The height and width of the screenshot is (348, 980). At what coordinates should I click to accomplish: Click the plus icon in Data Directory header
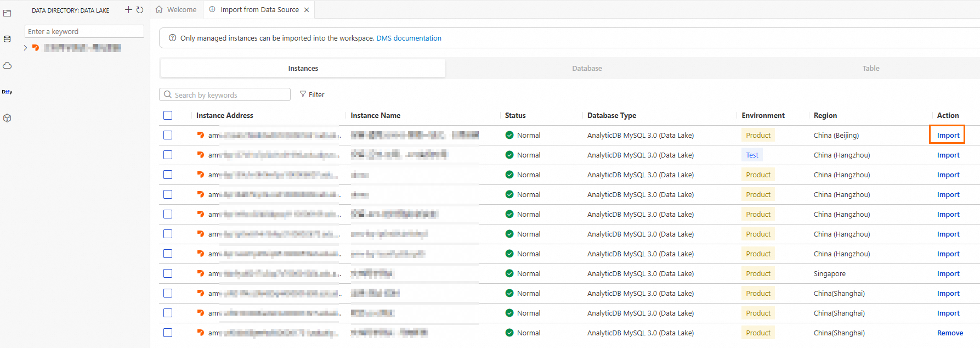click(x=128, y=10)
